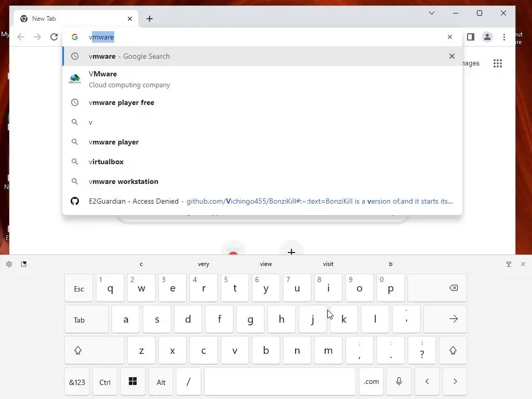This screenshot has height=399, width=532.
Task: Open the Chrome profile avatar
Action: point(487,37)
